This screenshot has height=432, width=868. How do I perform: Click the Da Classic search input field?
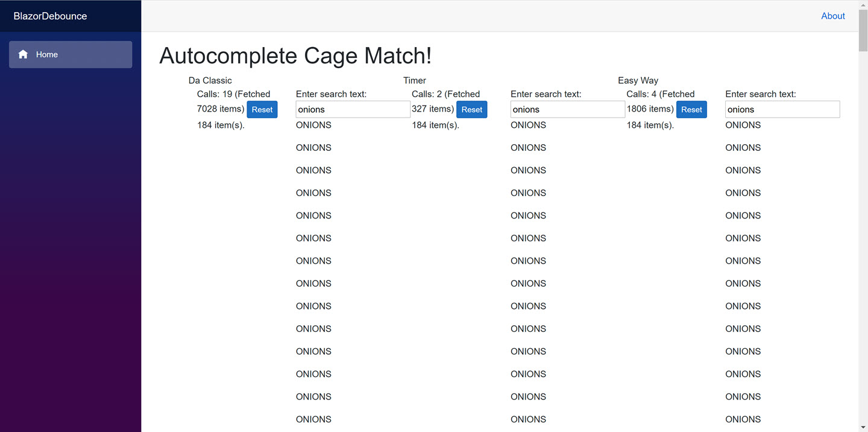click(353, 109)
